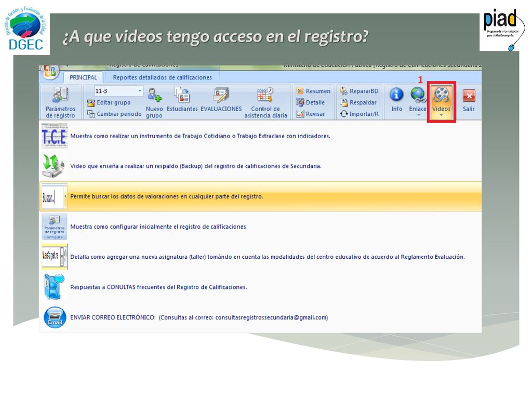
Task: Select configurar inicialmente el registro entry
Action: [261, 227]
